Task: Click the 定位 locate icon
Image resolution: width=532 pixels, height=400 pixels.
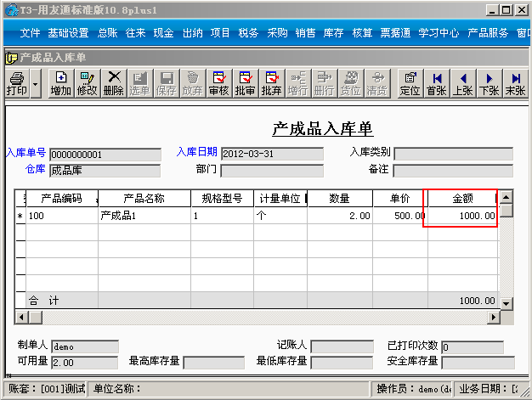Action: coord(410,83)
